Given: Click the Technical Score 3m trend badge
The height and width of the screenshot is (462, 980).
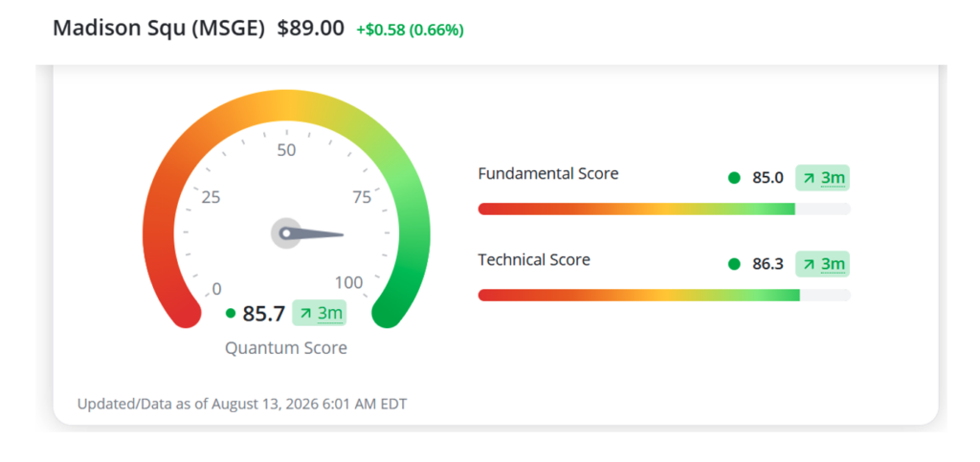Looking at the screenshot, I should click(822, 264).
